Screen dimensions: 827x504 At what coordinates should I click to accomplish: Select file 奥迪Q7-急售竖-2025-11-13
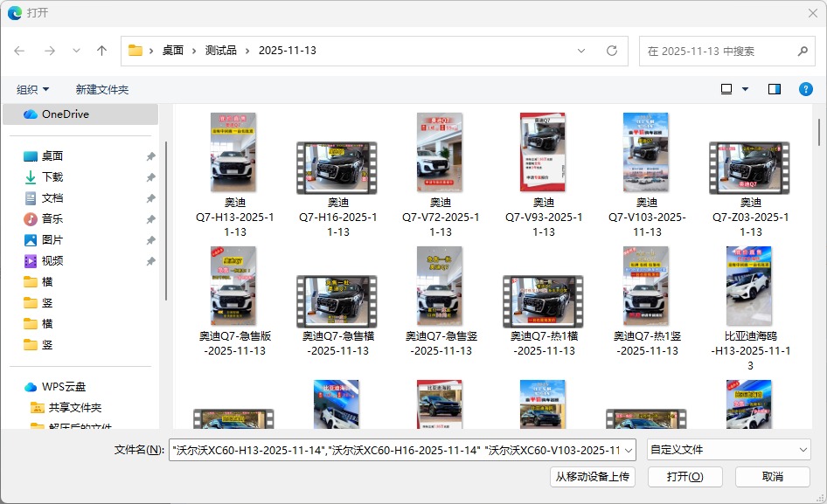pos(441,301)
